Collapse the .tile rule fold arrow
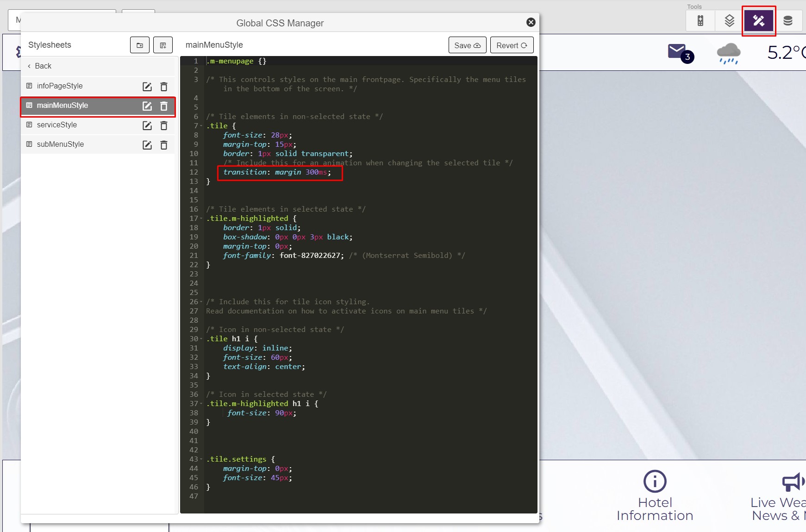This screenshot has width=806, height=532. point(201,126)
